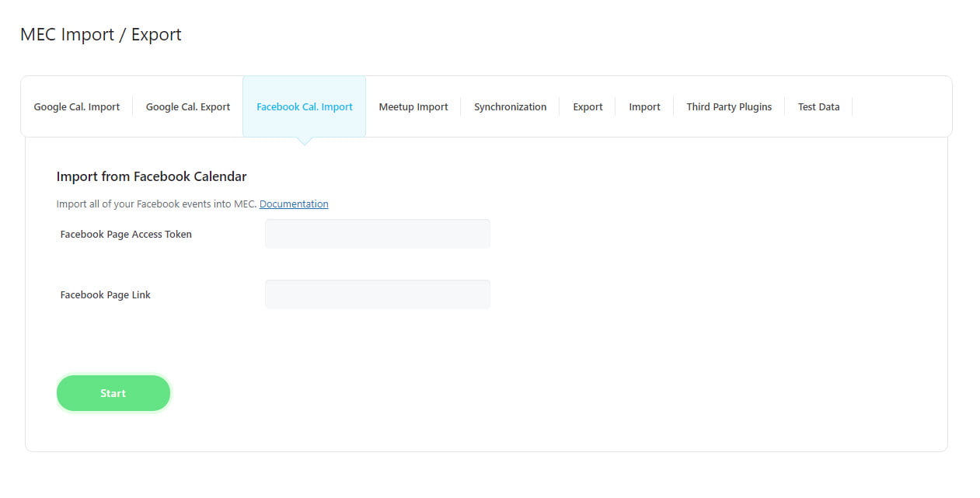Click the Facebook Page Access Token label
This screenshot has width=980, height=498.
(x=126, y=234)
